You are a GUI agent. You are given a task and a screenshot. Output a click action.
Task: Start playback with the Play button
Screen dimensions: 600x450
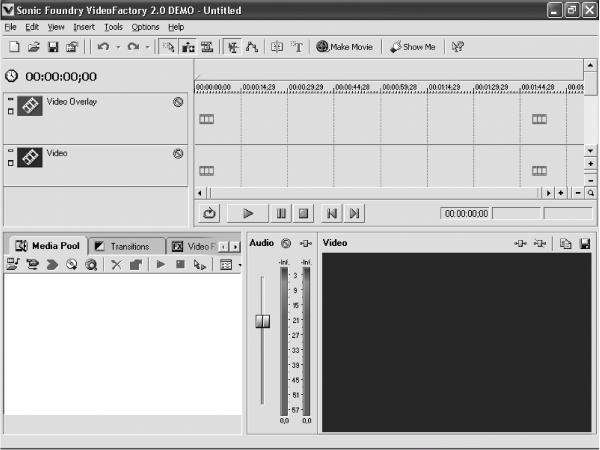(x=248, y=213)
